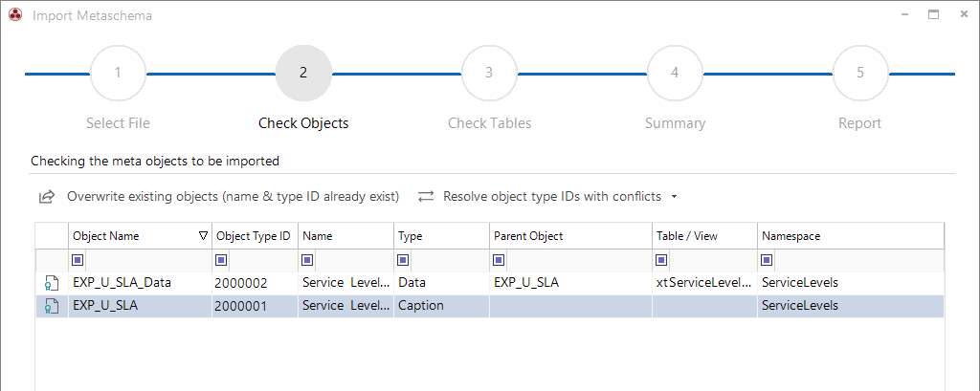Viewport: 980px width, 391px height.
Task: Click the Caption type cell
Action: pos(441,306)
